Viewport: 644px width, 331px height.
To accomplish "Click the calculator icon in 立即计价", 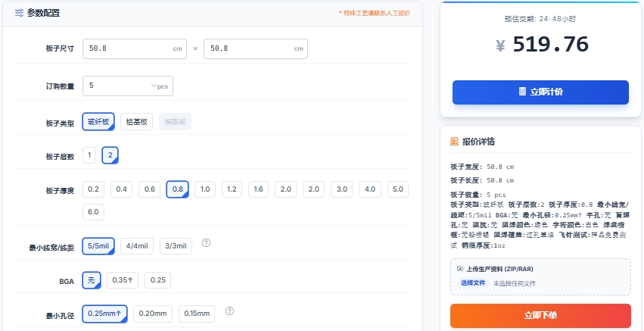I will pos(522,92).
